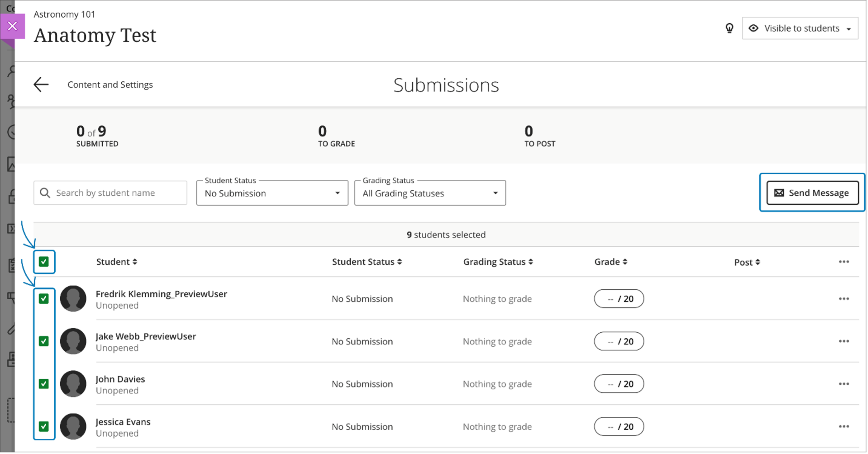Open more options for Jessica Evans
Screen dimensions: 868x454
pyautogui.click(x=844, y=427)
